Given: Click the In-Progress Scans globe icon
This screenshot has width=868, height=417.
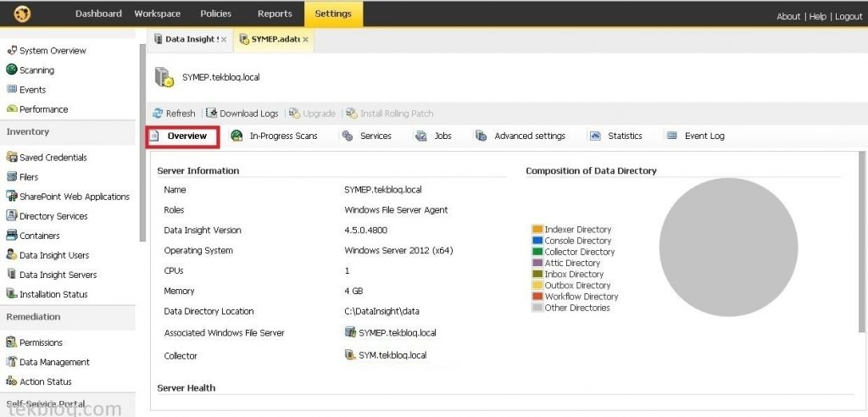Looking at the screenshot, I should click(x=237, y=136).
